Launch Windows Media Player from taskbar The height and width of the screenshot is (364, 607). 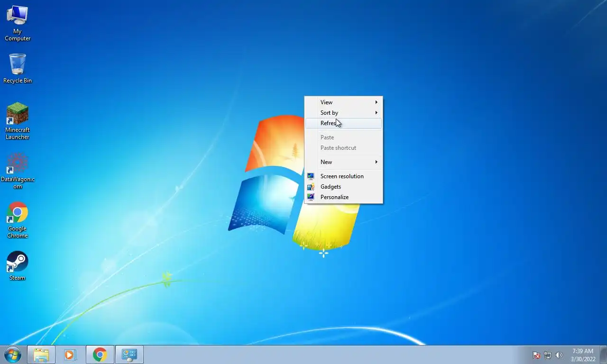[70, 355]
